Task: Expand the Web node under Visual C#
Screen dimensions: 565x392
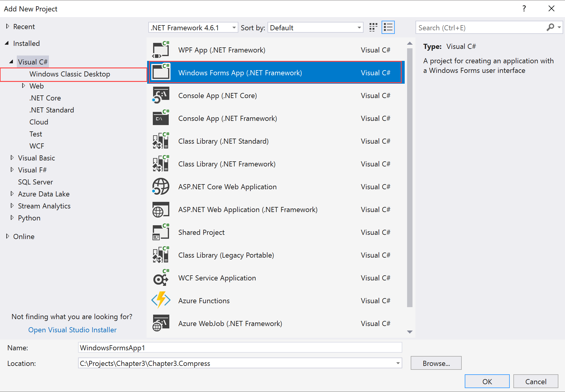Action: pyautogui.click(x=23, y=86)
